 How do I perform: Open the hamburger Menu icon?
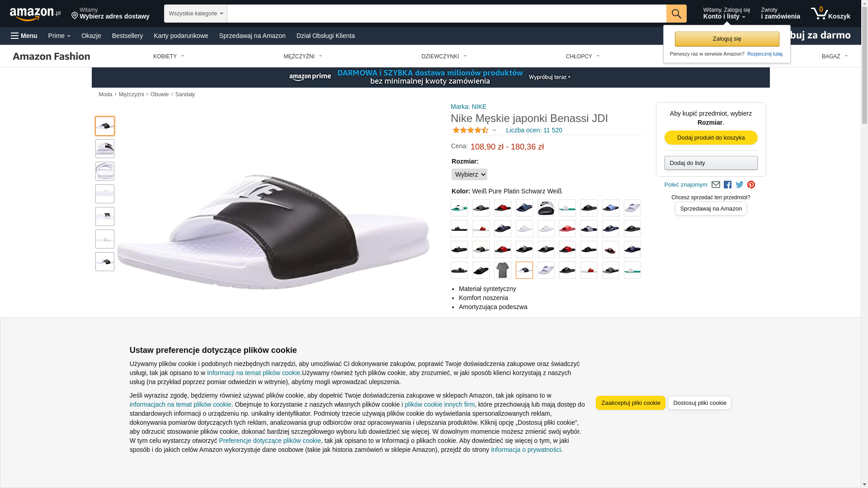(24, 36)
